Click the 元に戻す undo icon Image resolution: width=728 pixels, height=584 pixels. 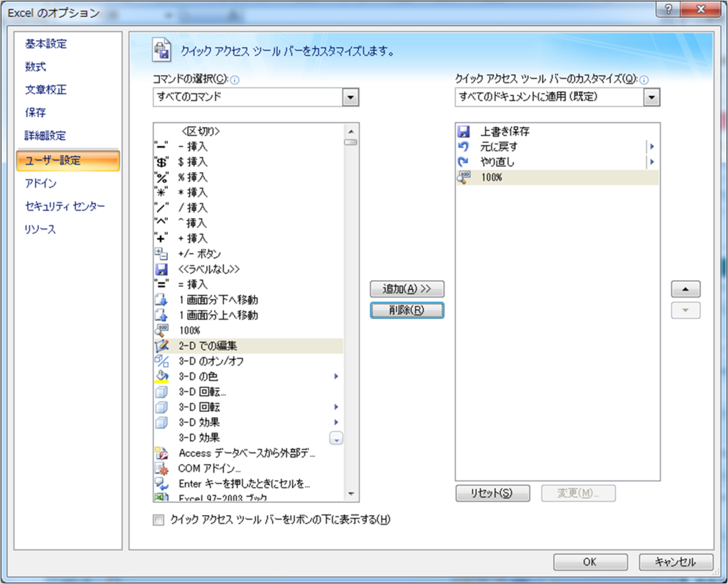tap(464, 146)
